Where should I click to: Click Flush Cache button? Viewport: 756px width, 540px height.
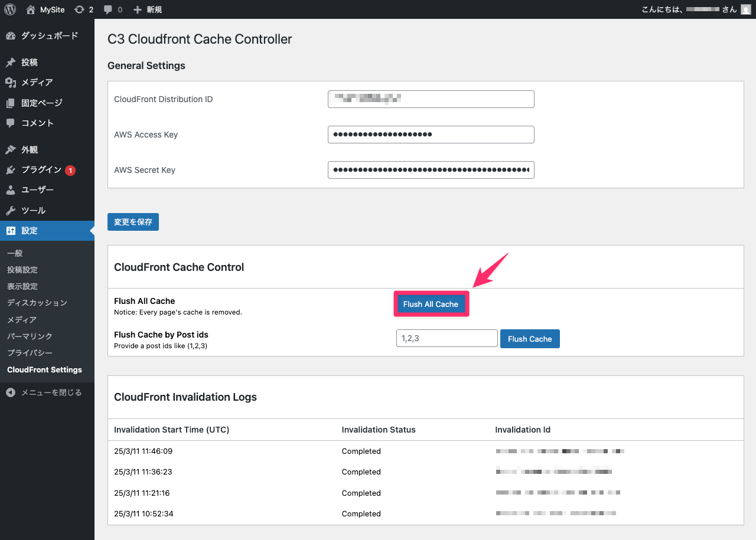click(530, 339)
